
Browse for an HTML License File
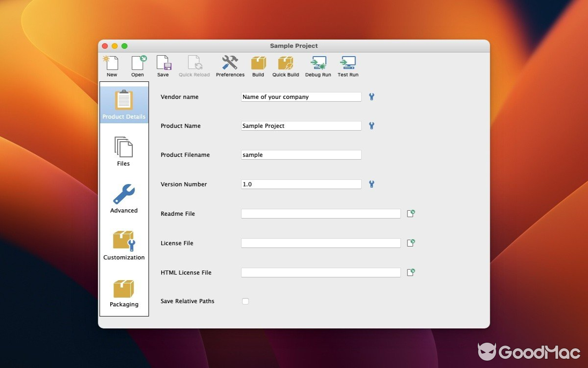tap(411, 272)
